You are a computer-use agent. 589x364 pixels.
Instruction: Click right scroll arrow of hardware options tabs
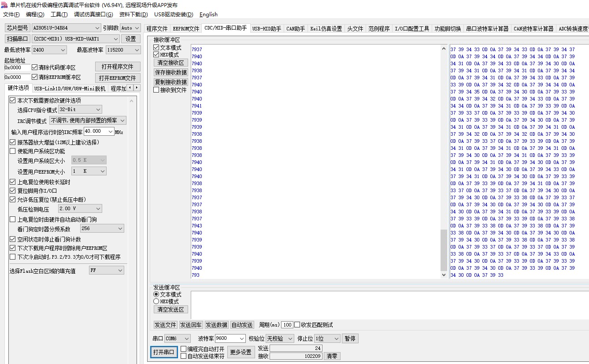tap(137, 88)
